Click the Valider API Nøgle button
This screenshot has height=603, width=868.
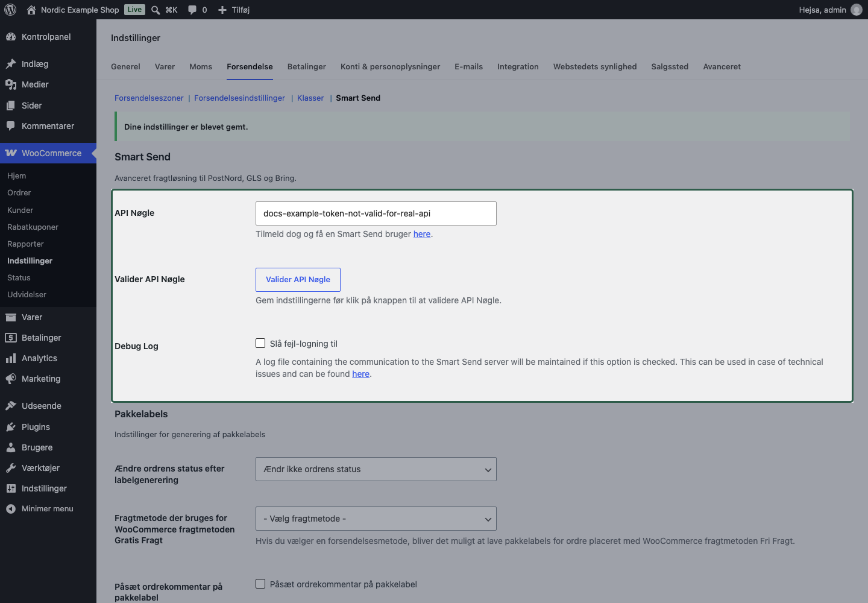point(298,280)
